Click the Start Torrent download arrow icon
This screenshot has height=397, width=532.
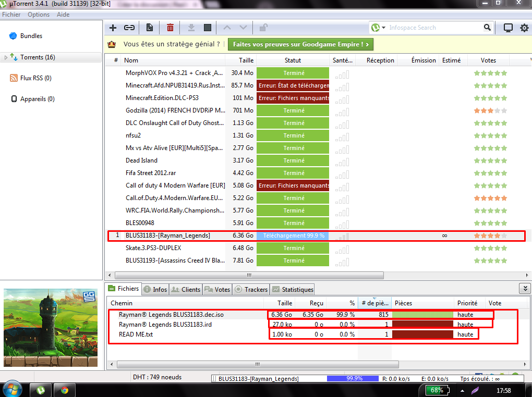pyautogui.click(x=191, y=28)
